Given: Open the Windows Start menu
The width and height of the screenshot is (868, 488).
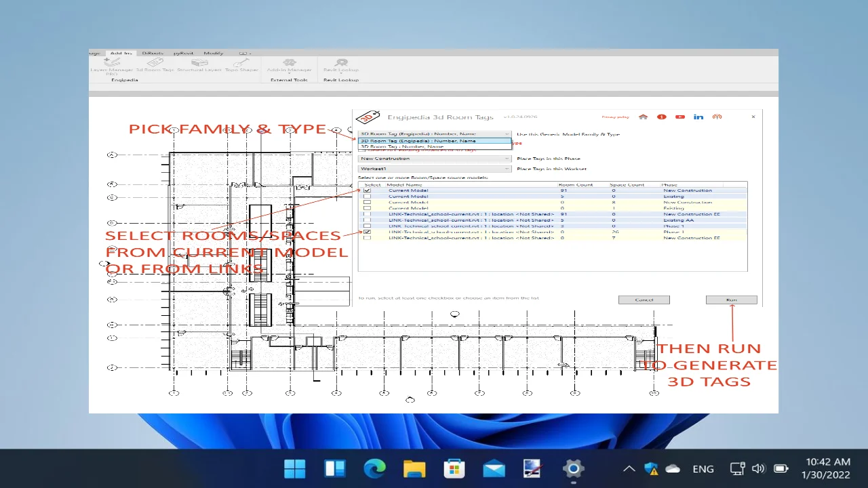Looking at the screenshot, I should pos(295,468).
